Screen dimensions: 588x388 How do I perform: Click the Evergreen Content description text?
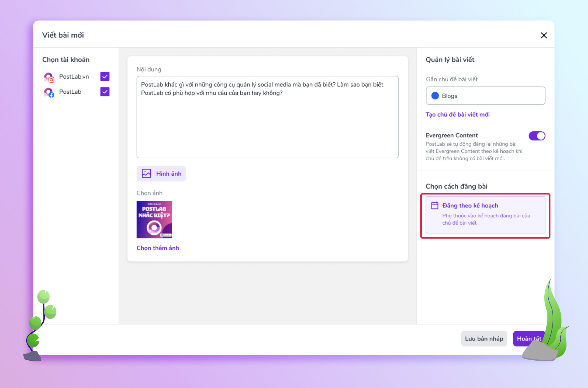(474, 151)
